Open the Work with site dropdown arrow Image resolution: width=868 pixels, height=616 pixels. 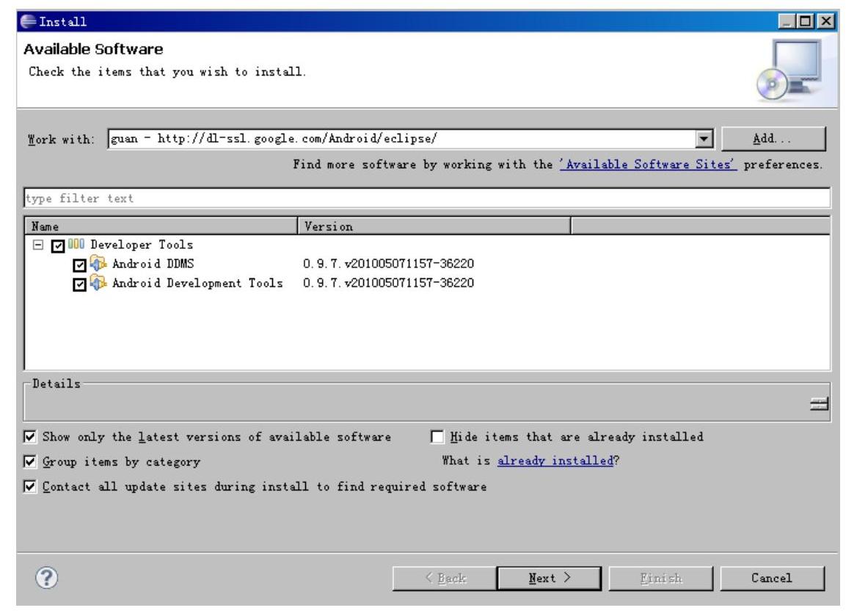[704, 139]
